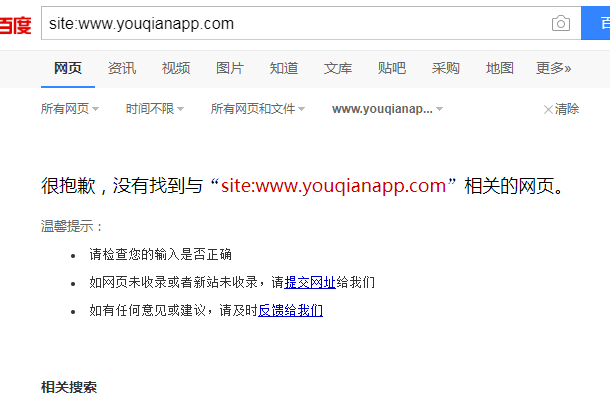This screenshot has height=398, width=610.
Task: Open the 所有网页 filter dropdown
Action: [70, 109]
